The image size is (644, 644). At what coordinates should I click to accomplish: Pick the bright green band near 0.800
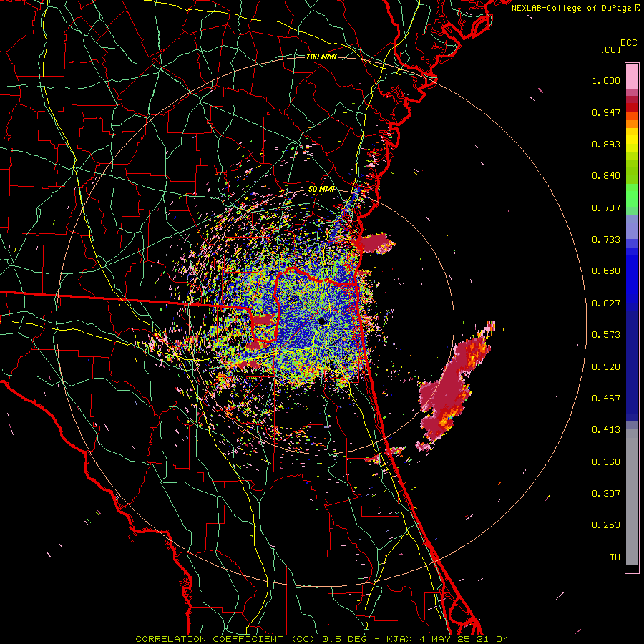pyautogui.click(x=632, y=195)
